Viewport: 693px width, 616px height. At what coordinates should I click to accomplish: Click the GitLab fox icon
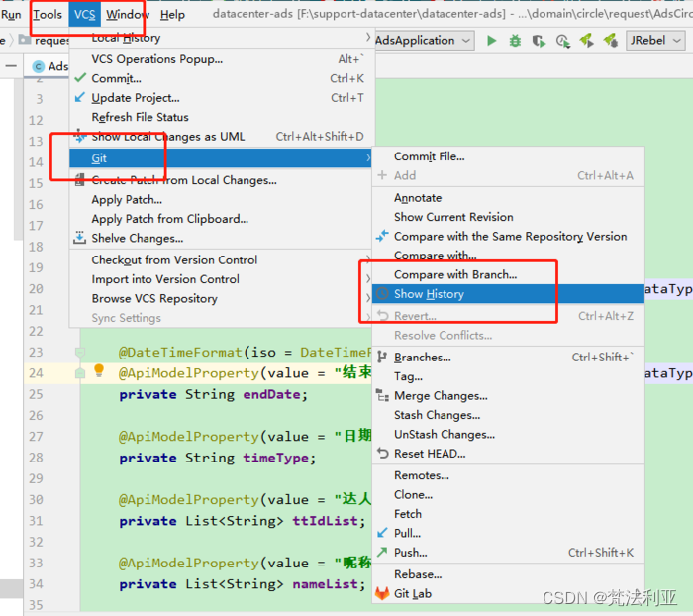[x=382, y=593]
